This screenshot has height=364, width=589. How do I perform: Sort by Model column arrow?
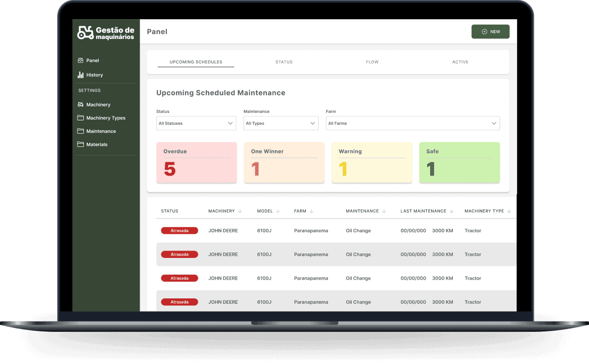coord(278,211)
